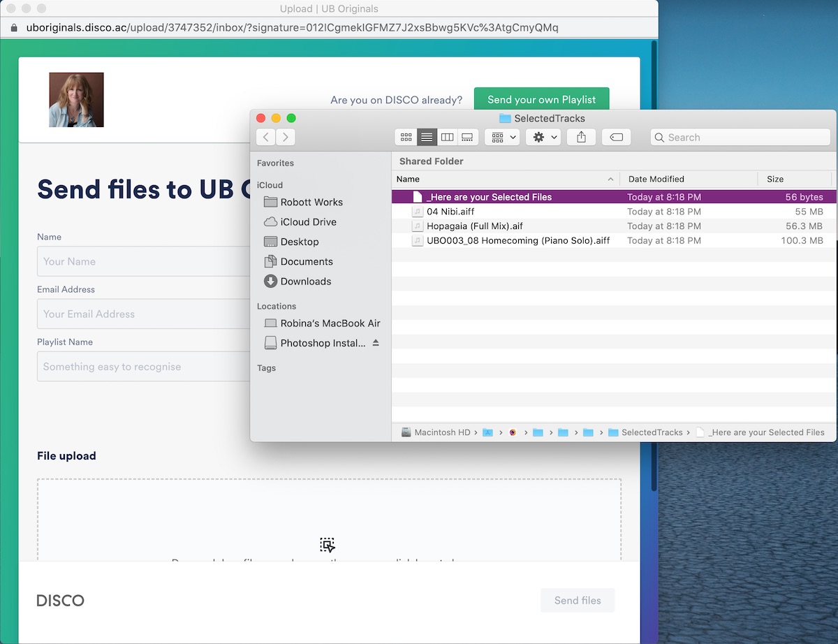Open Downloads in Finder sidebar

pos(297,281)
